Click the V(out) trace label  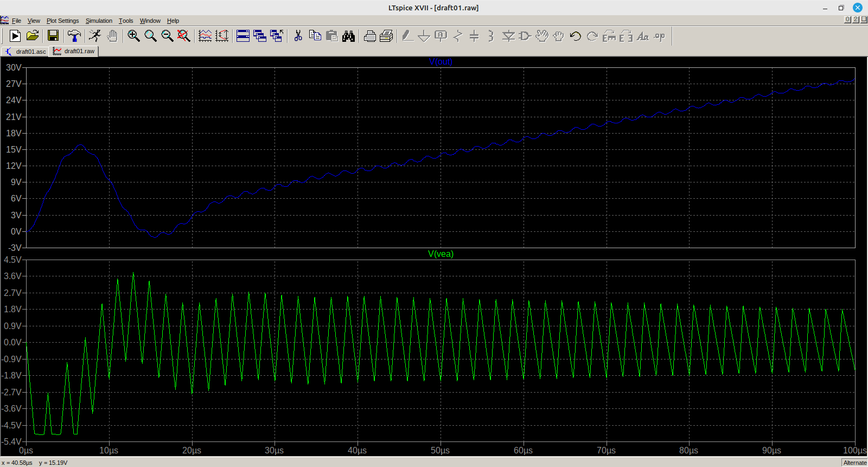[x=441, y=62]
